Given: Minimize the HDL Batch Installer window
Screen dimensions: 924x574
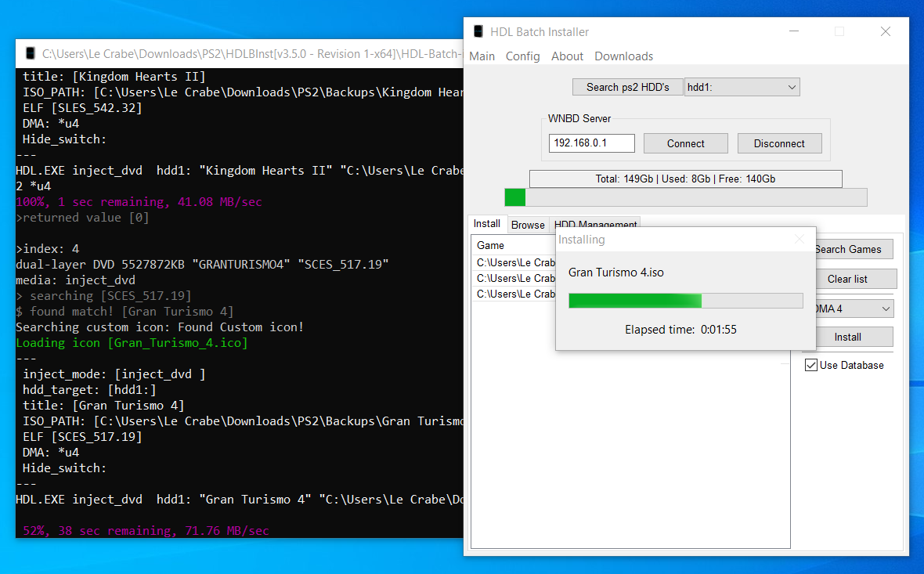Looking at the screenshot, I should [794, 31].
